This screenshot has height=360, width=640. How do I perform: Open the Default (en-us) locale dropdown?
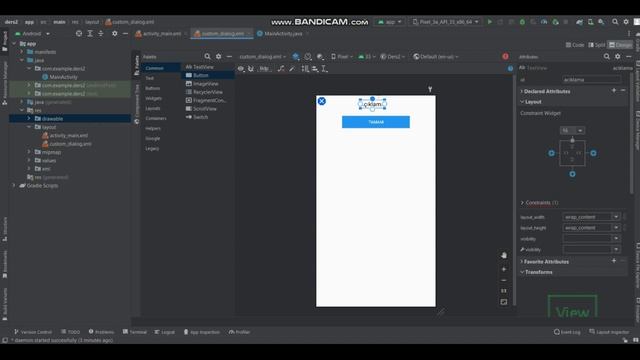[436, 56]
